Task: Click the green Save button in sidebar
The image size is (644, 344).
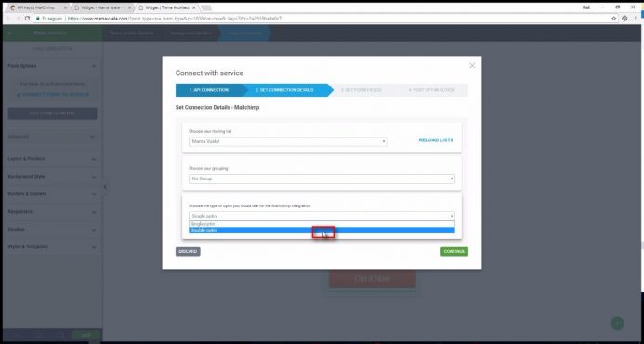Action: tap(85, 336)
